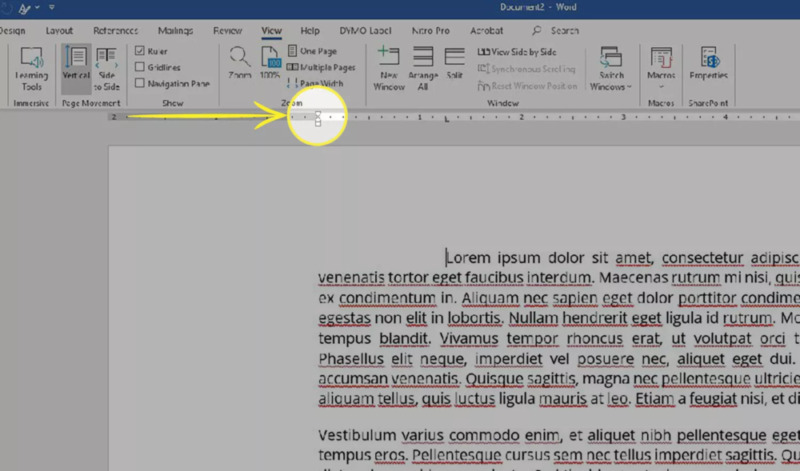Choose One Page zoom view
The height and width of the screenshot is (471, 800).
312,51
